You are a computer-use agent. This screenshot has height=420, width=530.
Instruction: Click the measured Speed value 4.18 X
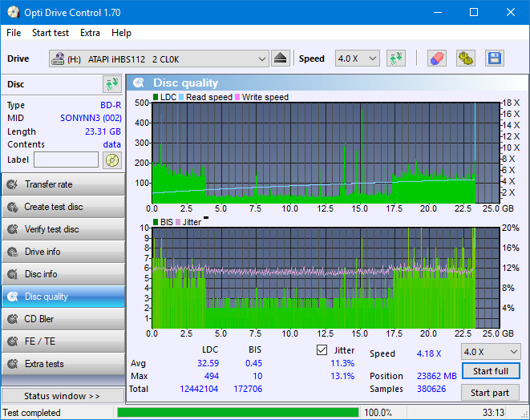[x=429, y=353]
